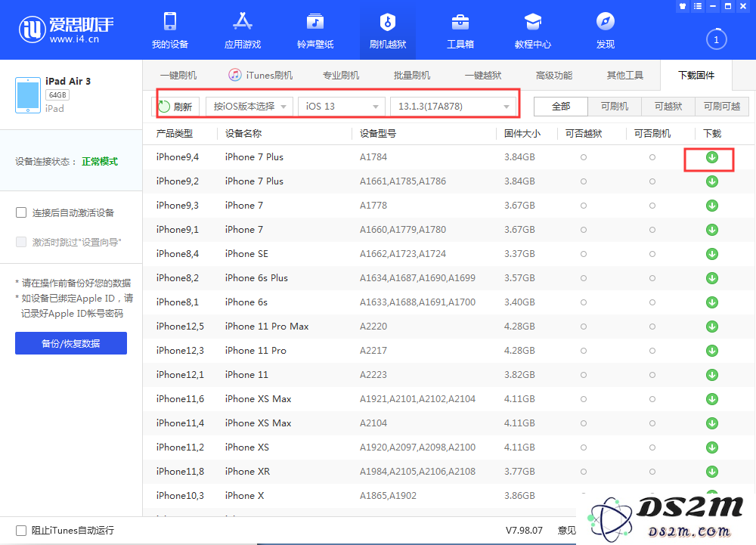Filter by 全部 firmware
This screenshot has width=756, height=545.
pyautogui.click(x=561, y=107)
